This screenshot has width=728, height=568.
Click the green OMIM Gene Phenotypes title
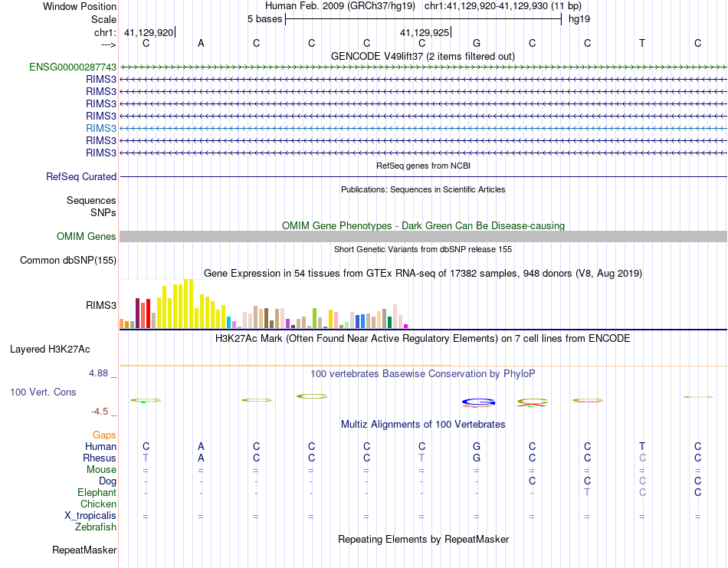(x=423, y=225)
